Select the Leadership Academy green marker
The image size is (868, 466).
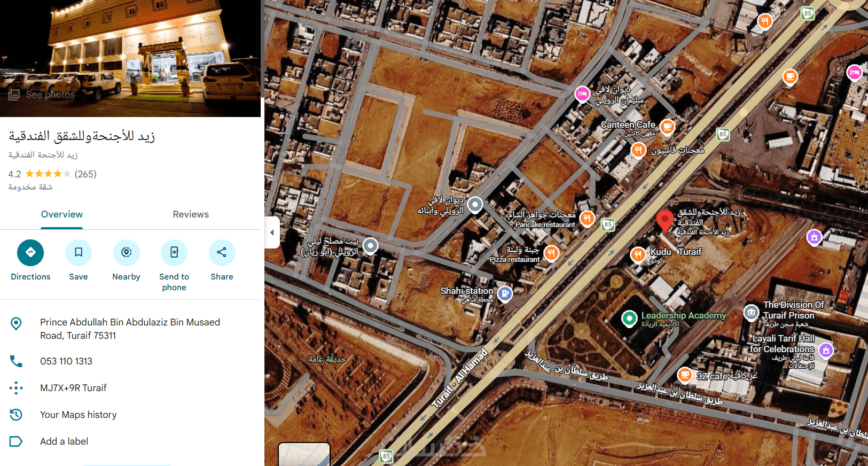click(630, 319)
